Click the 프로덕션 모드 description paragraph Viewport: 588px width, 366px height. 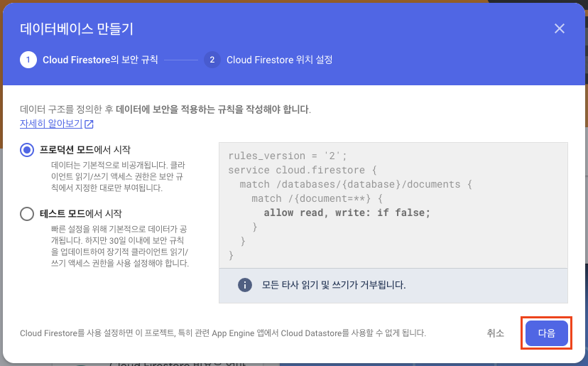[118, 176]
